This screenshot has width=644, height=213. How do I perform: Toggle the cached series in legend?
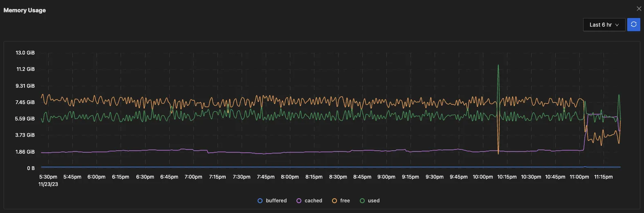(x=310, y=201)
